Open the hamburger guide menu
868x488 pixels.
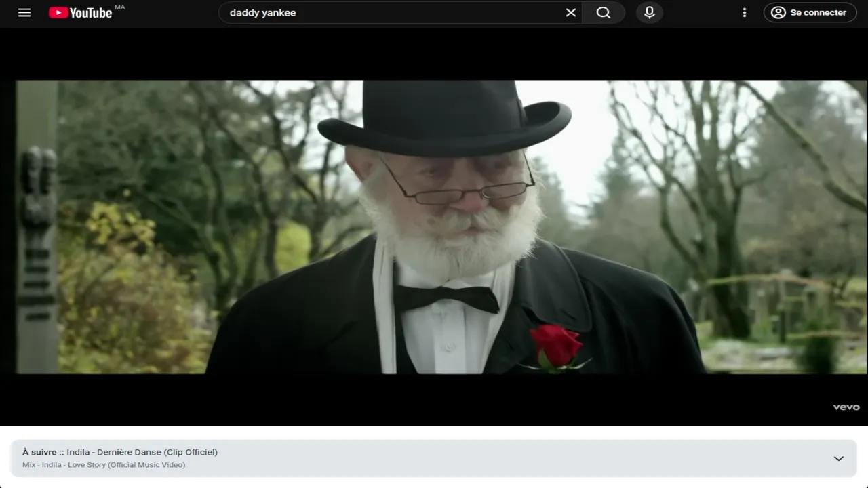24,12
